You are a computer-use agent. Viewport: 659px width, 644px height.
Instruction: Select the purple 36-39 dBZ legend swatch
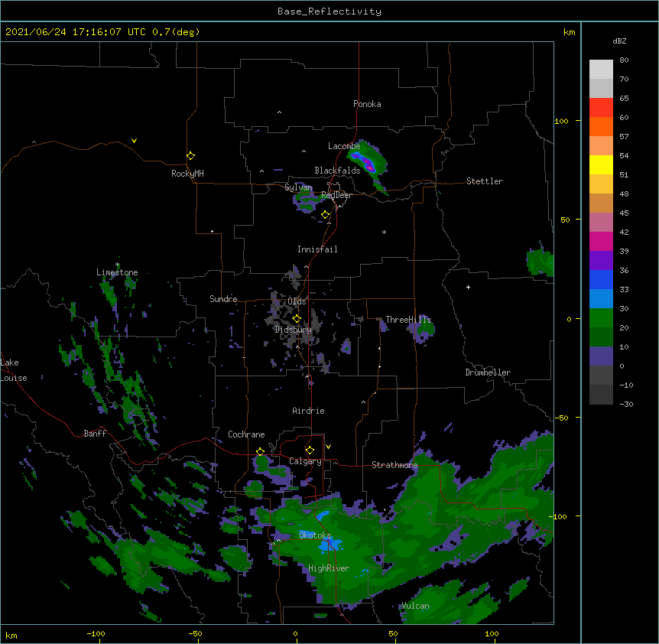[x=601, y=260]
